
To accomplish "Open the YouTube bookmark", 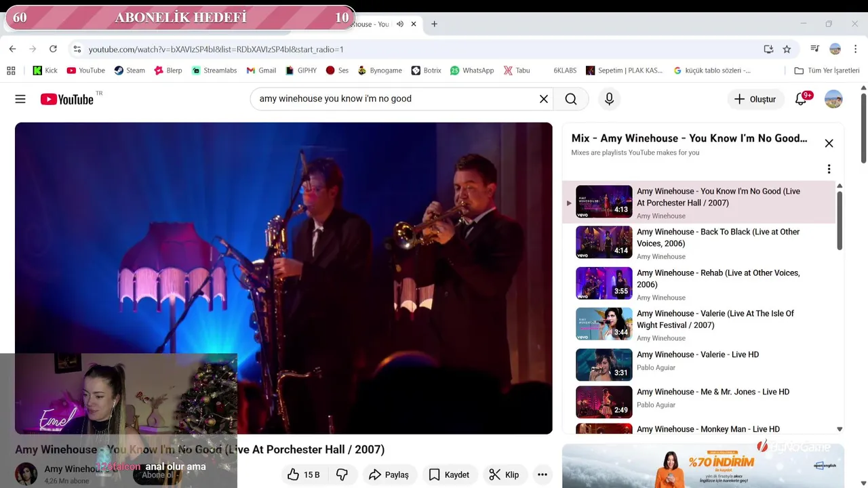I will [x=85, y=70].
